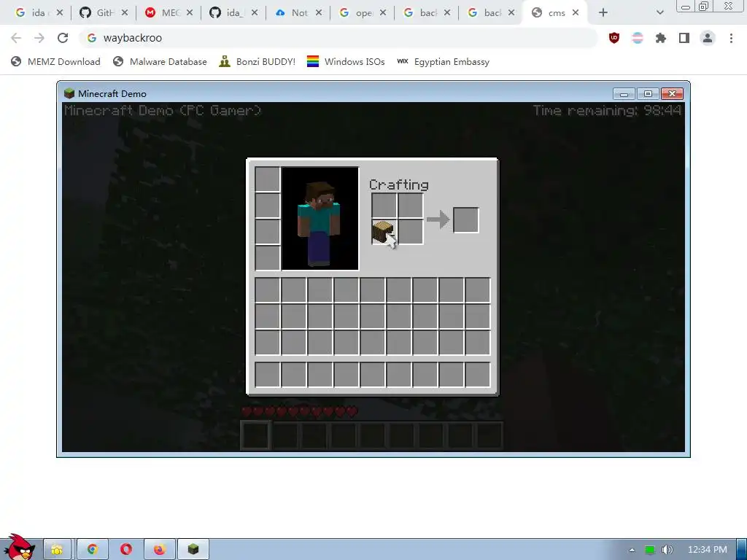
Task: Click the top-right crafting grid slot
Action: click(410, 205)
